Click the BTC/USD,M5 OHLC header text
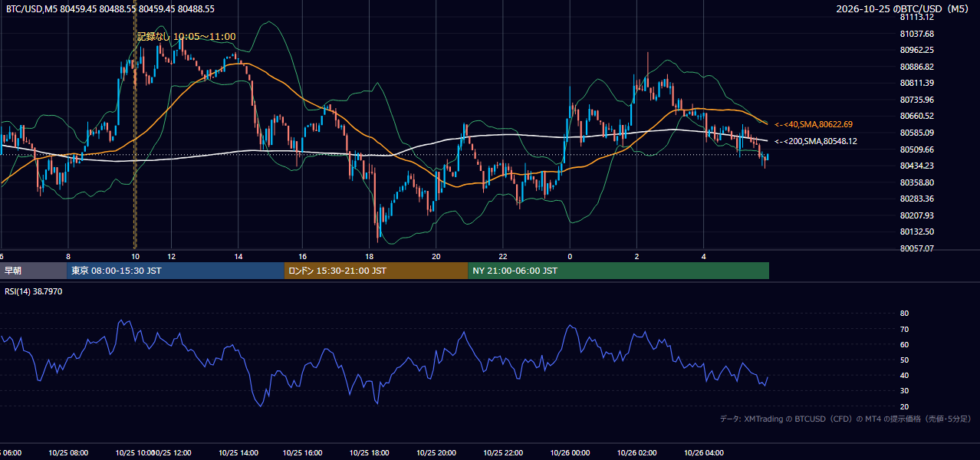 [110, 9]
